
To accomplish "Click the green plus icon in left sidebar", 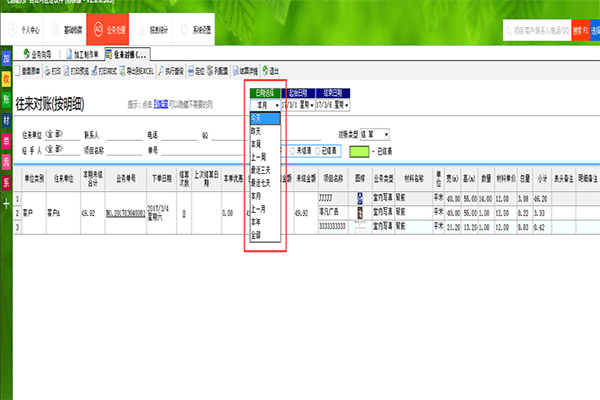I will (7, 203).
